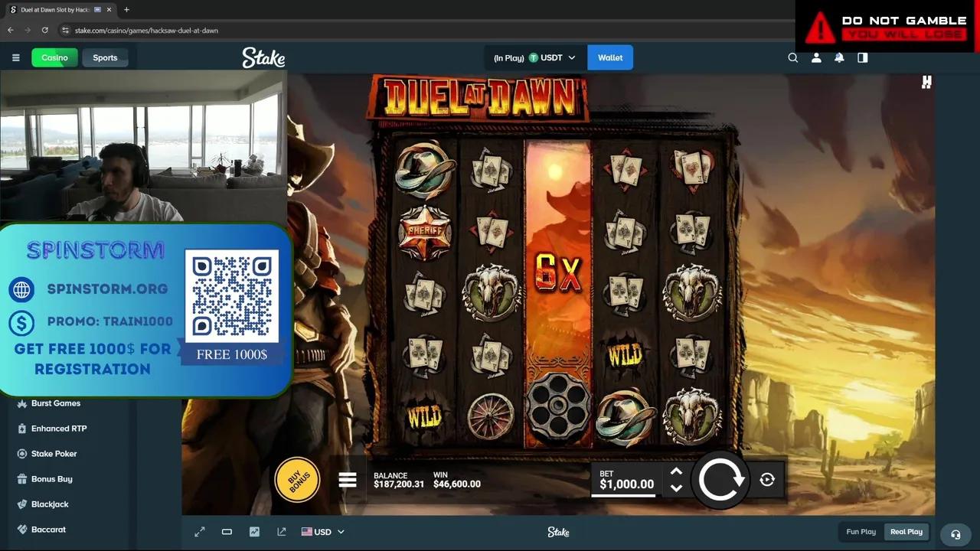This screenshot has width=980, height=551.
Task: Open the user profile menu
Action: (x=816, y=57)
